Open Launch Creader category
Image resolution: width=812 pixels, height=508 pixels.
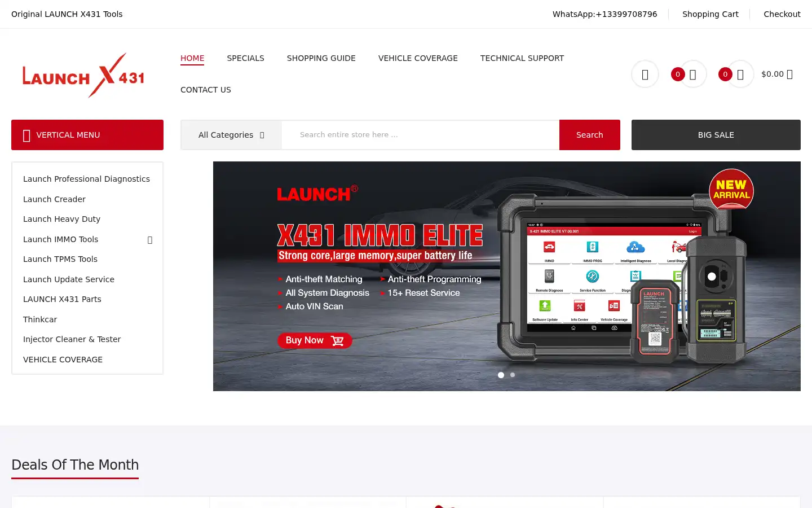click(54, 199)
